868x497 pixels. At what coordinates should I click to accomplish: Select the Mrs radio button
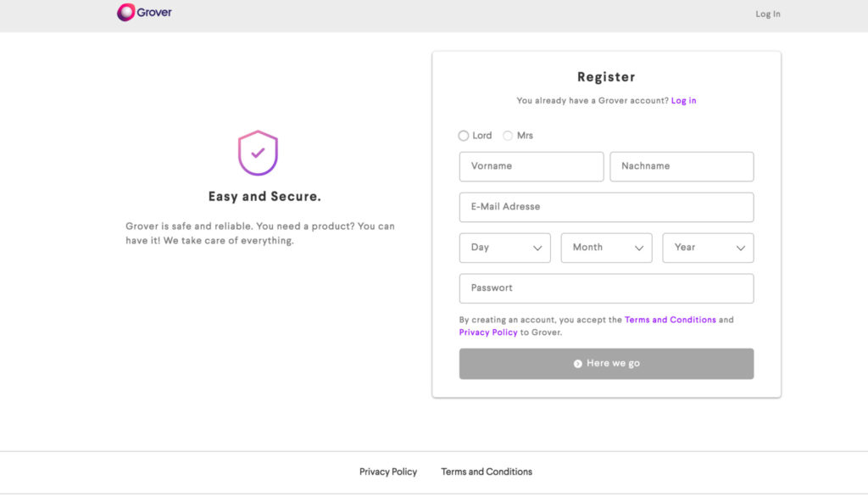pyautogui.click(x=508, y=136)
